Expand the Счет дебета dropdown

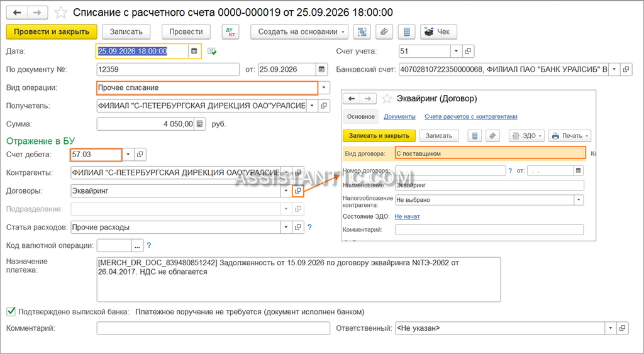point(128,155)
